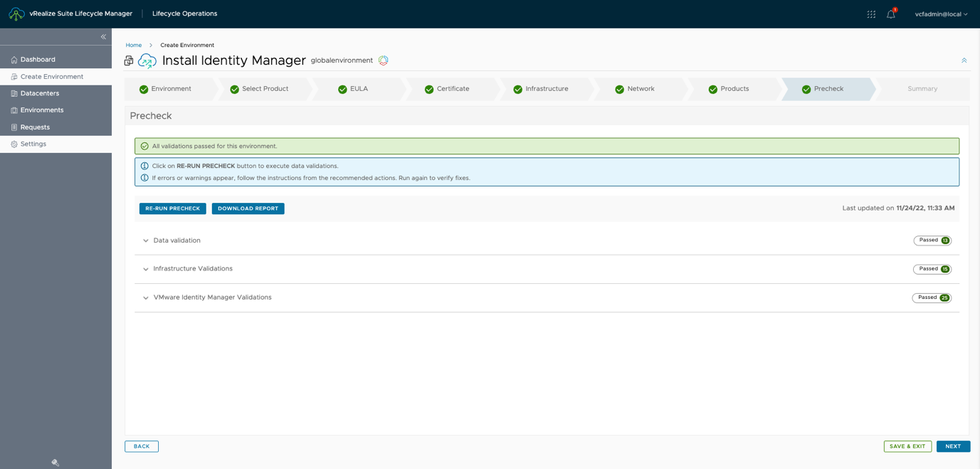Open the vcfadmin@local user menu
980x469 pixels.
point(941,14)
